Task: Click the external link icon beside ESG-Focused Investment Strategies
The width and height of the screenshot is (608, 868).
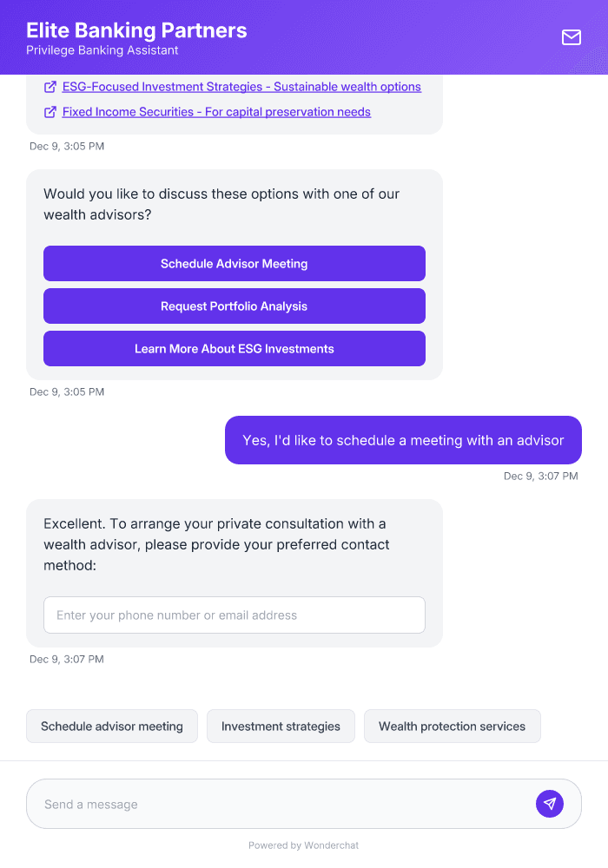Action: [x=50, y=86]
